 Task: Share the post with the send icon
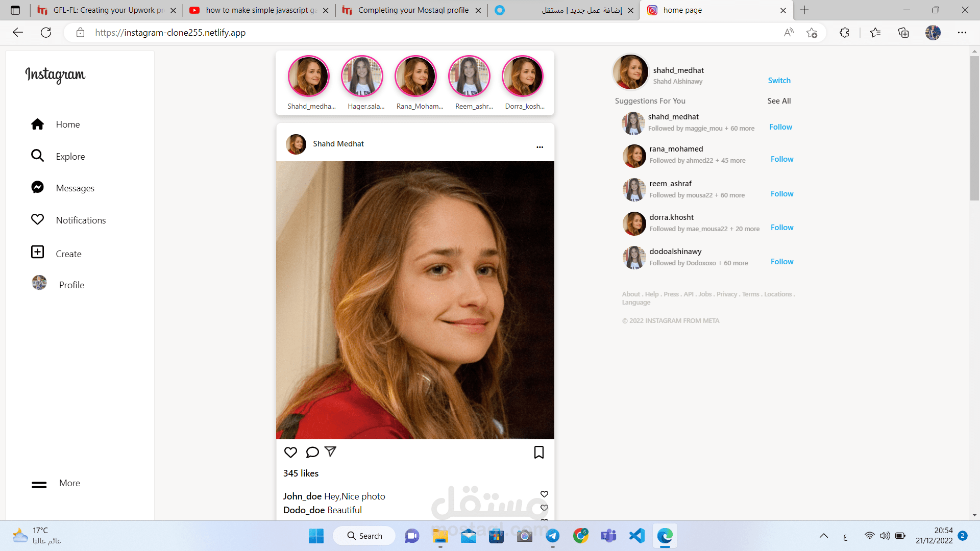tap(331, 452)
